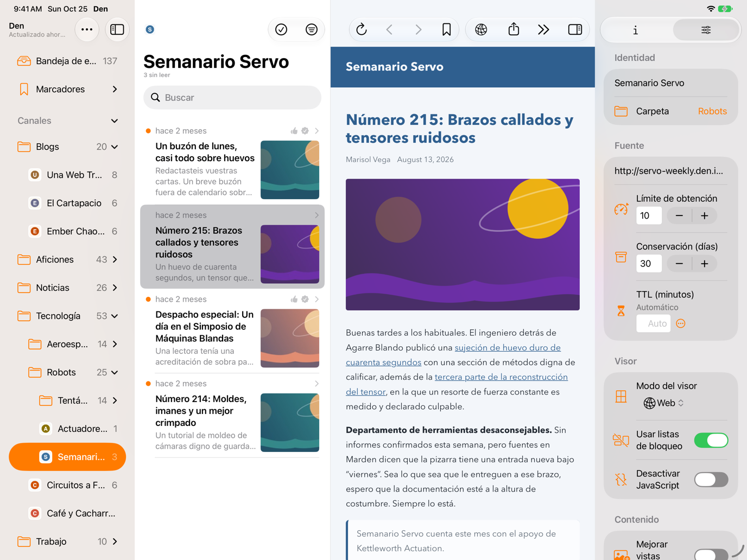Decrease Límite de obtención value

click(x=679, y=216)
